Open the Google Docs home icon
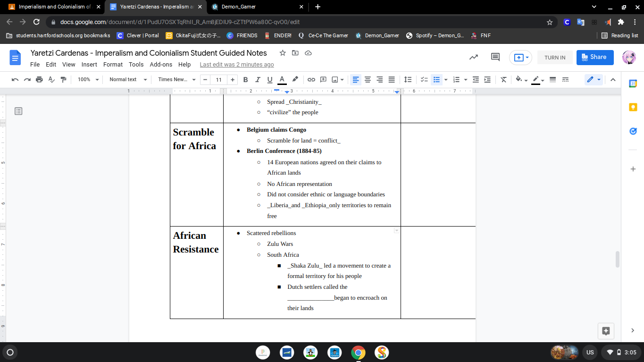This screenshot has height=362, width=644. (x=16, y=58)
